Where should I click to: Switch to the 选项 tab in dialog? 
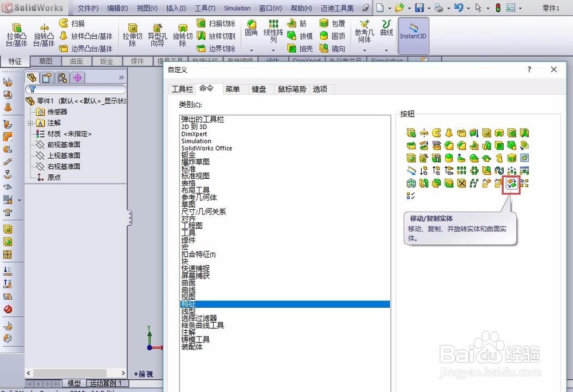click(320, 89)
